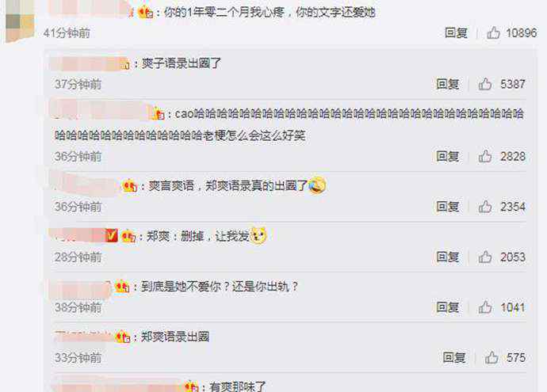Like the comment with 1041 likes
Image resolution: width=547 pixels, height=392 pixels.
click(x=485, y=307)
